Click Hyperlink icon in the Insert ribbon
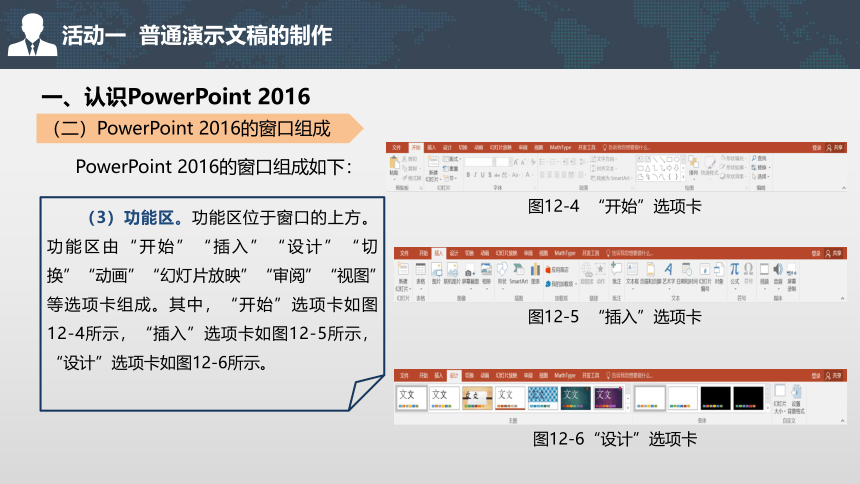Screen dimensions: 860x484 point(587,269)
